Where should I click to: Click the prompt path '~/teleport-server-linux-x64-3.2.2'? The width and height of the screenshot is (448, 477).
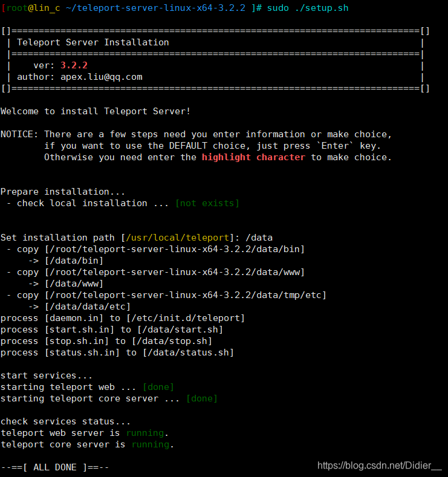[x=155, y=8]
